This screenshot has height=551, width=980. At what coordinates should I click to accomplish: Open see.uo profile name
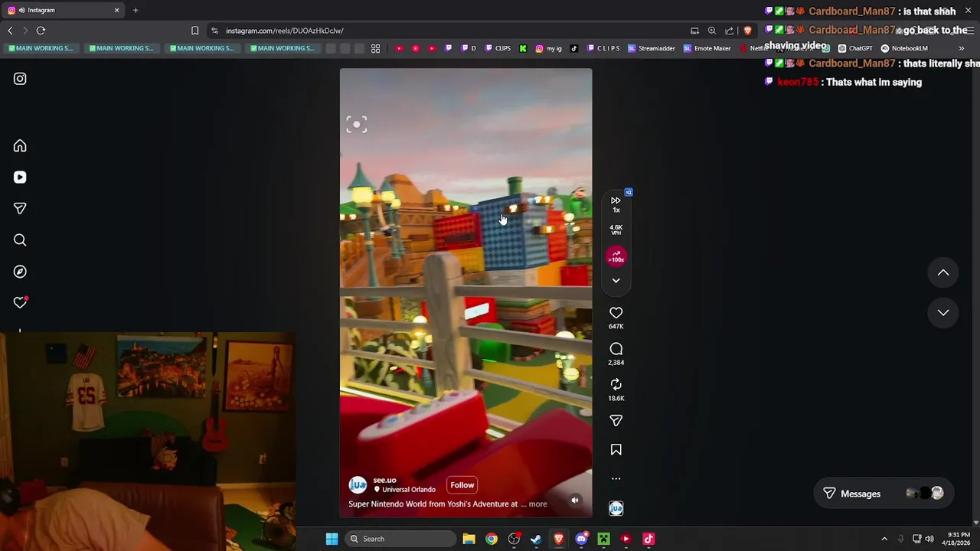tap(384, 480)
